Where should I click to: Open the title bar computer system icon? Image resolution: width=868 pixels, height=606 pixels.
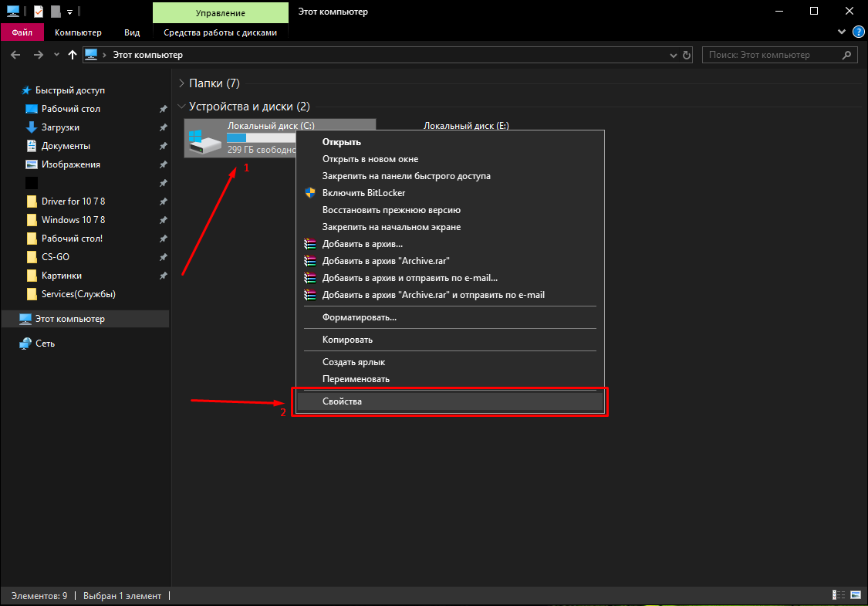pyautogui.click(x=13, y=11)
